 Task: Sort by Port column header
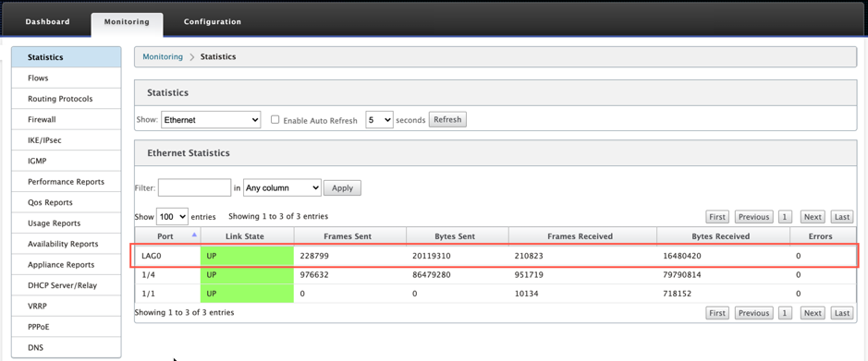[167, 236]
